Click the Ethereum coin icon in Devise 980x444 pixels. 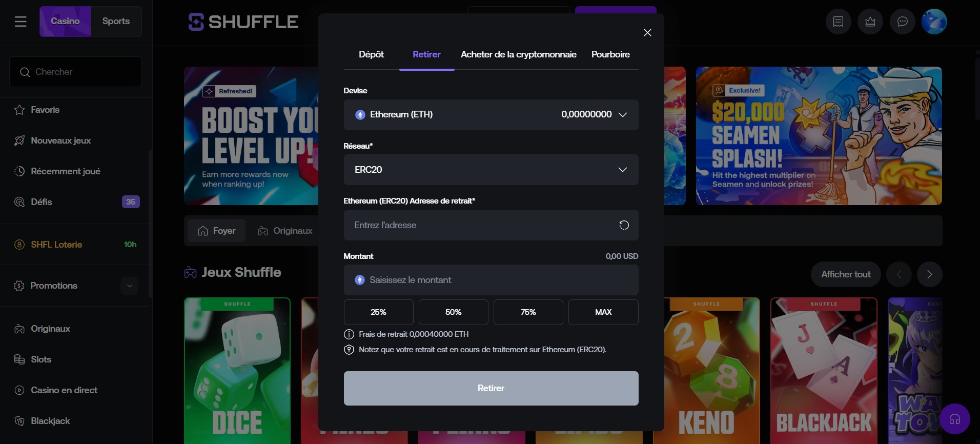click(360, 115)
